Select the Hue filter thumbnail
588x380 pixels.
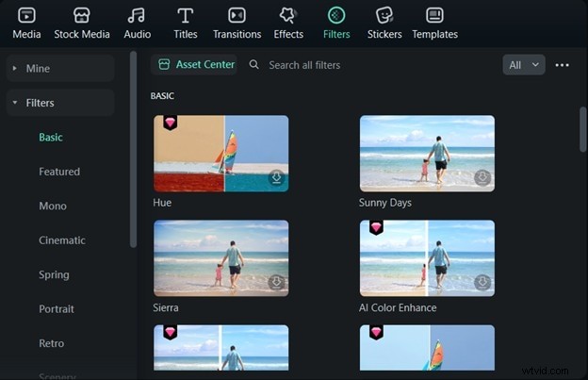[x=220, y=154]
